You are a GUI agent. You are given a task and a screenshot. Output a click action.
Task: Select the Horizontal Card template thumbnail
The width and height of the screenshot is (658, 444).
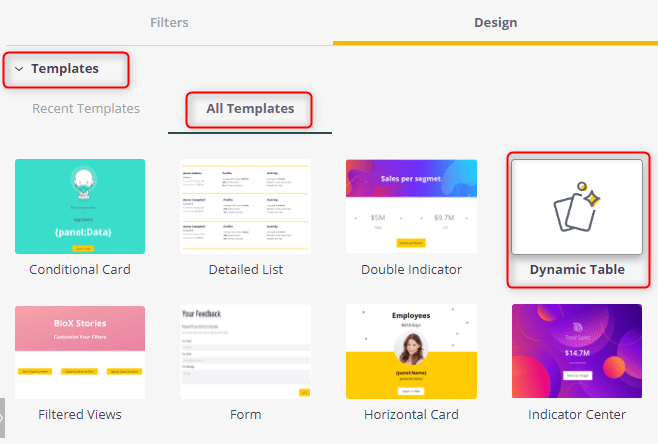[411, 352]
